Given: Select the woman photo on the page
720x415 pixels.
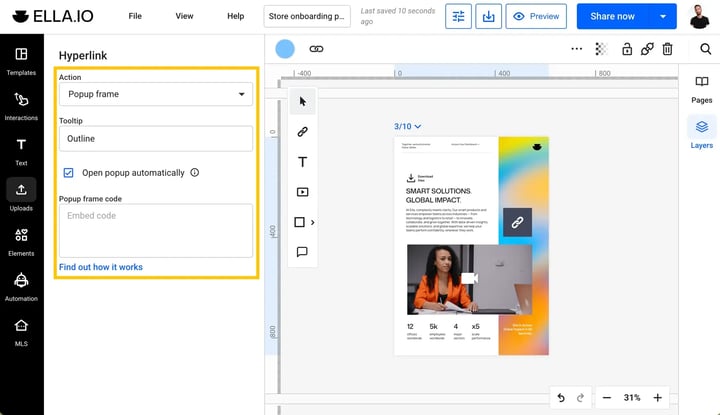Looking at the screenshot, I should [x=469, y=279].
